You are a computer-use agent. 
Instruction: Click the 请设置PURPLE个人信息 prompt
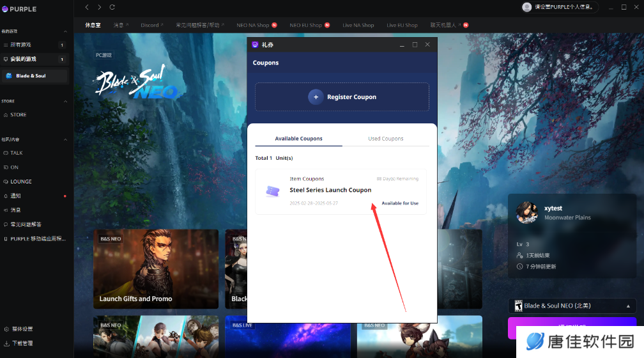click(x=563, y=7)
